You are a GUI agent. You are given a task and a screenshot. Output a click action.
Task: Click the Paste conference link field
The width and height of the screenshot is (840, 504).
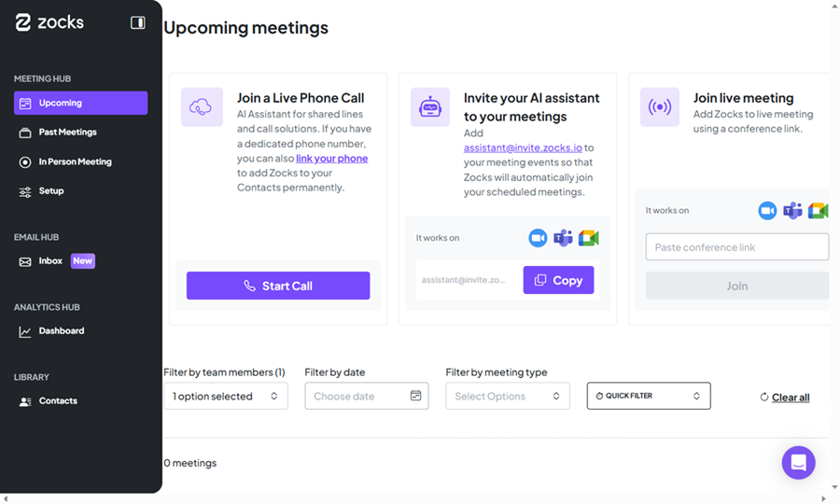[x=736, y=247]
